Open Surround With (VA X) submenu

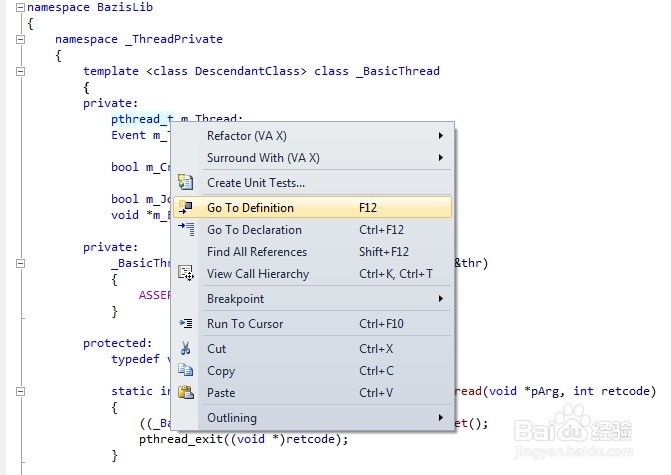click(312, 158)
